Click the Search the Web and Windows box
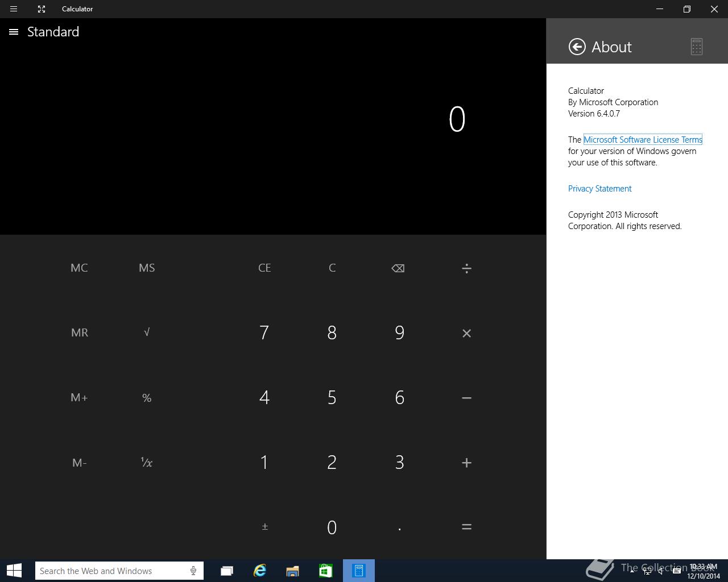 pos(119,571)
